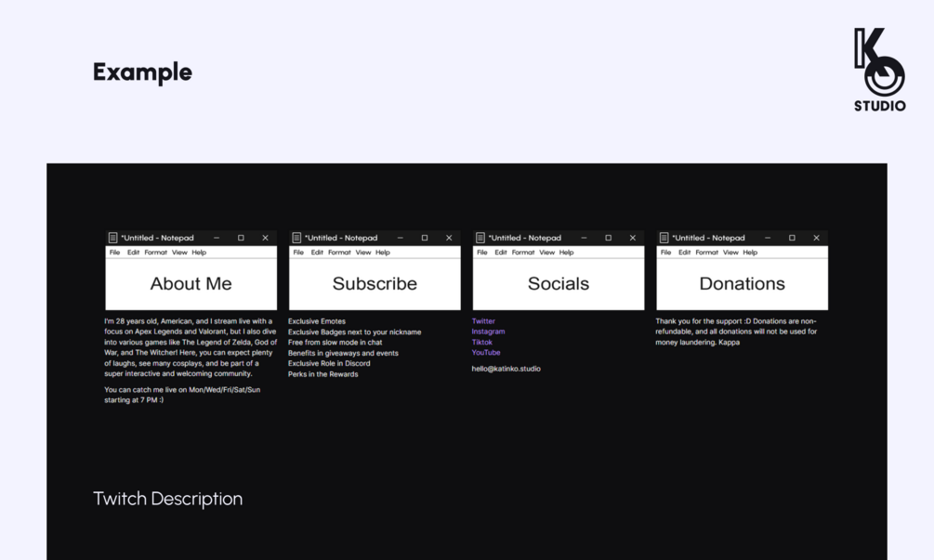This screenshot has height=560, width=934.
Task: Click the Notepad icon in the Donations window
Action: (x=664, y=238)
